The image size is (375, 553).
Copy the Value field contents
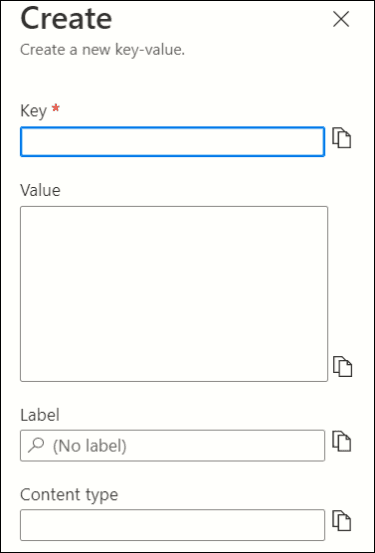pyautogui.click(x=343, y=366)
